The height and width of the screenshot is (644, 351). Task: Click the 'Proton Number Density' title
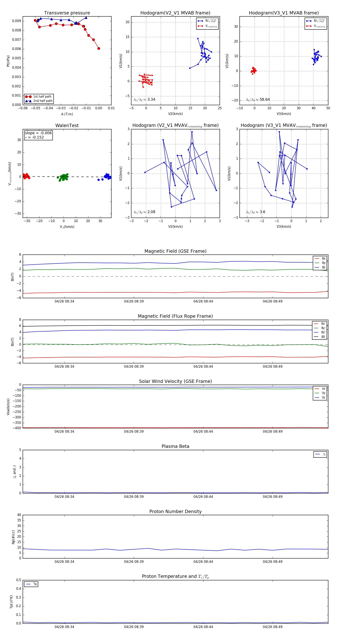175,511
